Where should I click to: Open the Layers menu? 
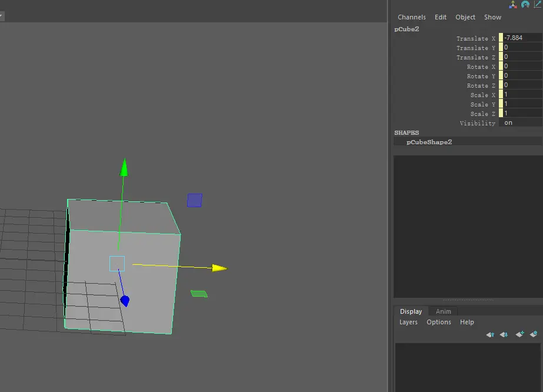point(408,322)
